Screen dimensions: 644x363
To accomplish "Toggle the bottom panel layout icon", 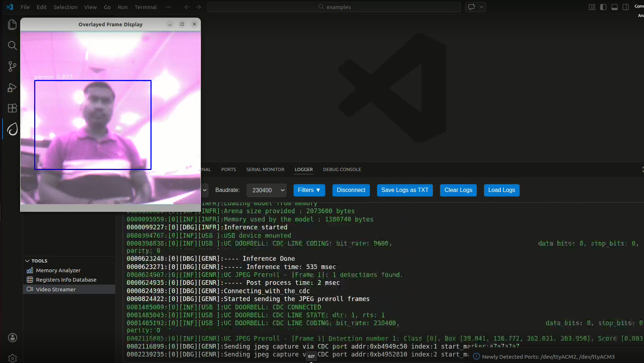I will click(x=614, y=7).
